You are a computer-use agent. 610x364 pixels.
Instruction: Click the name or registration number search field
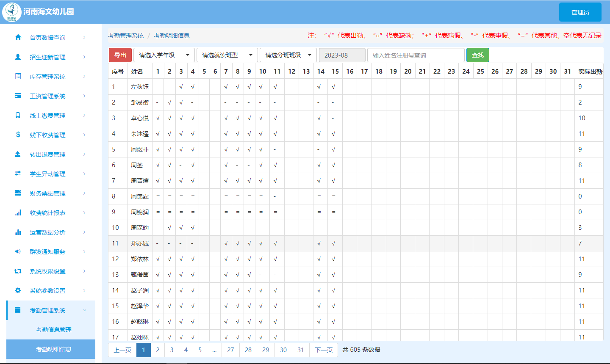tap(416, 55)
